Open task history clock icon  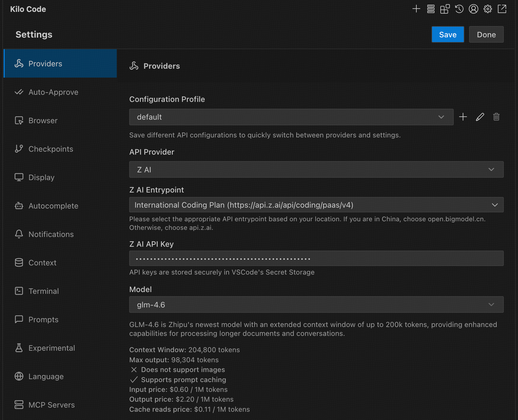pos(459,9)
